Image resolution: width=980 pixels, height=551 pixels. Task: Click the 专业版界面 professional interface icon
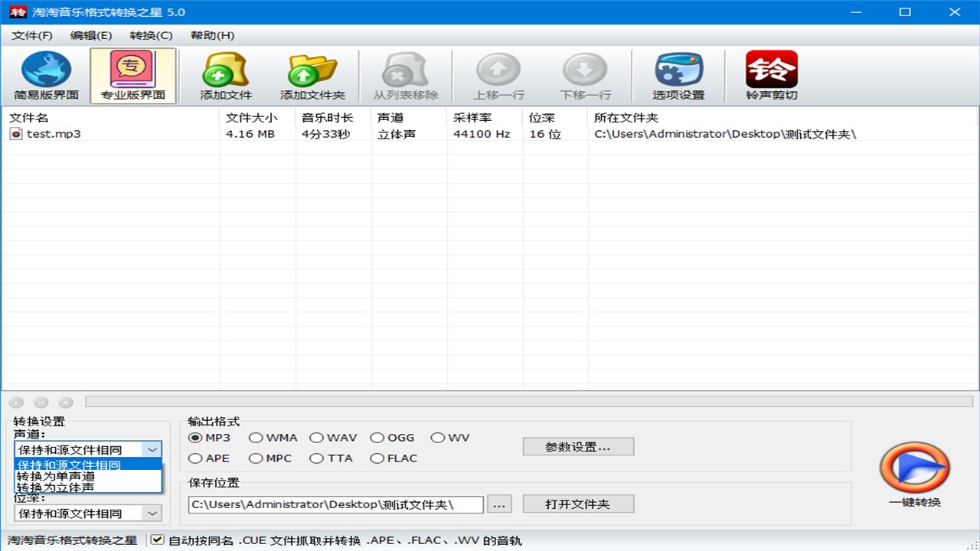click(x=133, y=76)
